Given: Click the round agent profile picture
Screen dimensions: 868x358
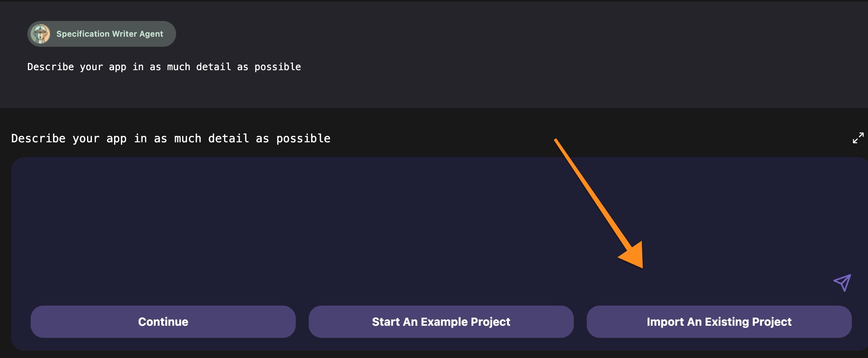Looking at the screenshot, I should coord(40,34).
